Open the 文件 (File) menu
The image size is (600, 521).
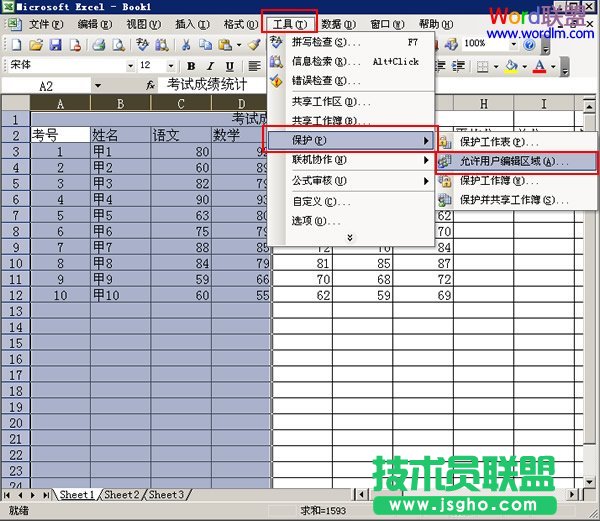(46, 24)
